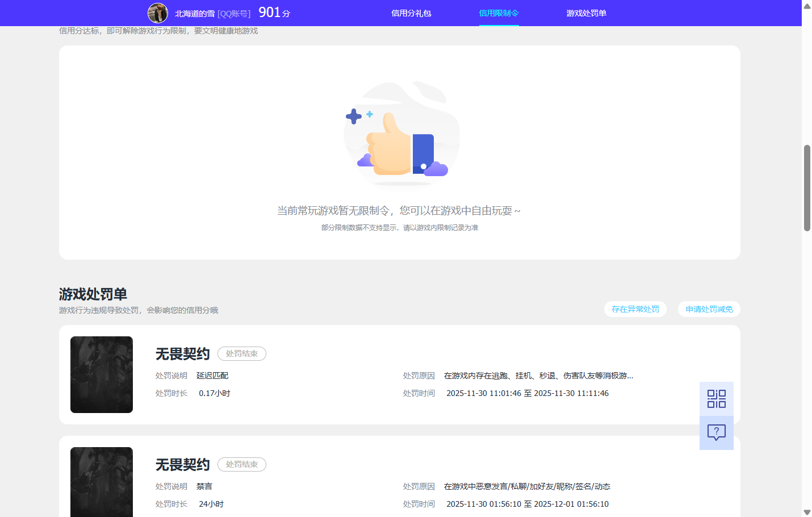Click the scrollbar up arrow
This screenshot has height=517, width=812.
click(x=807, y=6)
